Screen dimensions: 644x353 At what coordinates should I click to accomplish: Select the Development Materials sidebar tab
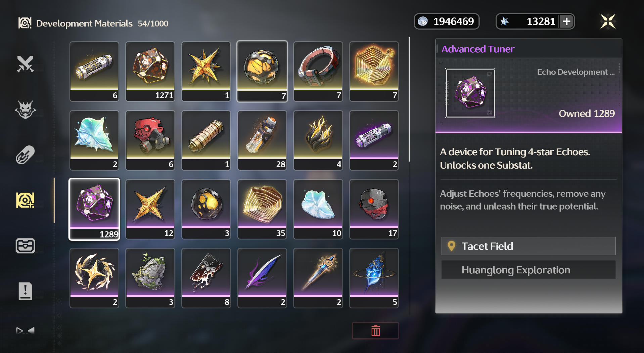[x=26, y=200]
